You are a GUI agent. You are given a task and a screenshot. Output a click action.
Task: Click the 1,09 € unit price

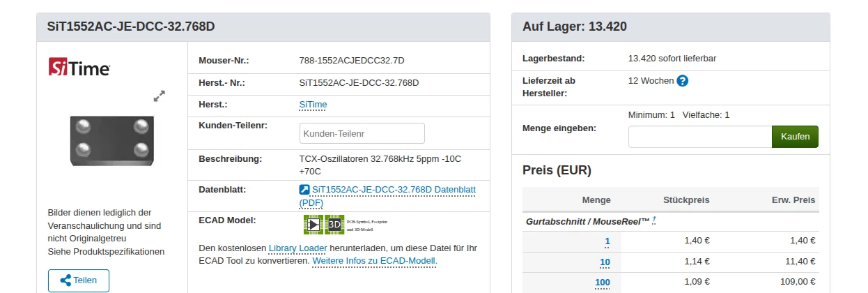(697, 282)
